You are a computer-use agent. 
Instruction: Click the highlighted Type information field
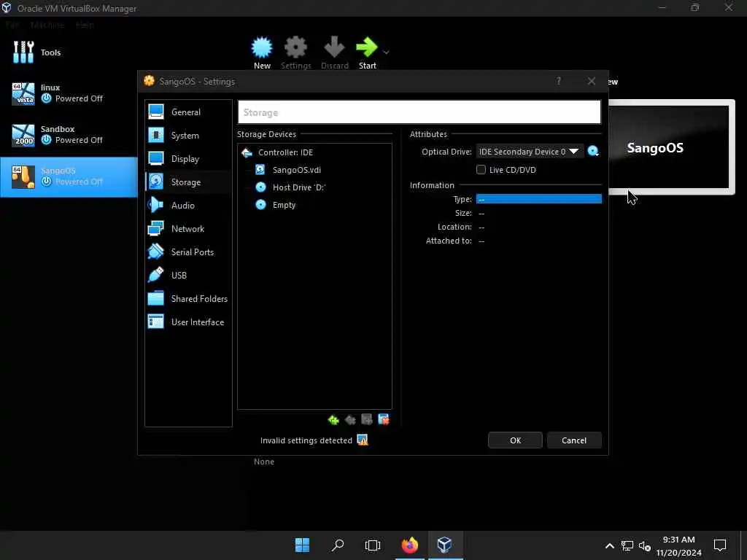(539, 199)
